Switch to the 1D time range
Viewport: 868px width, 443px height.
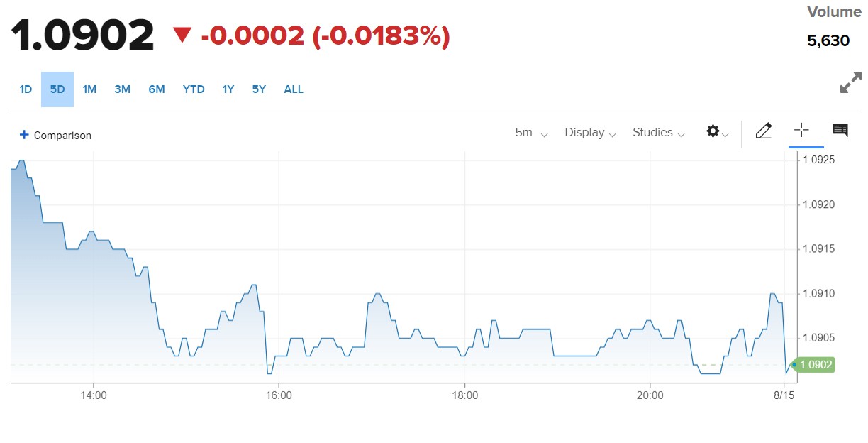[26, 89]
